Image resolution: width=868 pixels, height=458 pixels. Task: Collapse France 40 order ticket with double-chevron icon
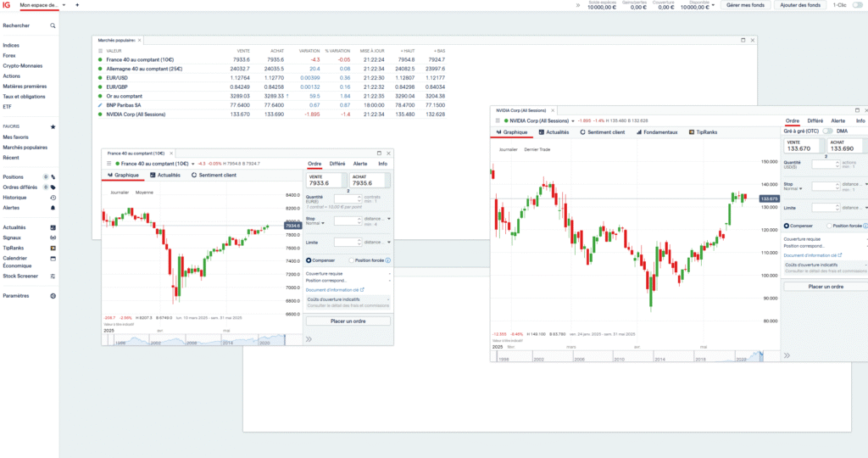point(309,339)
